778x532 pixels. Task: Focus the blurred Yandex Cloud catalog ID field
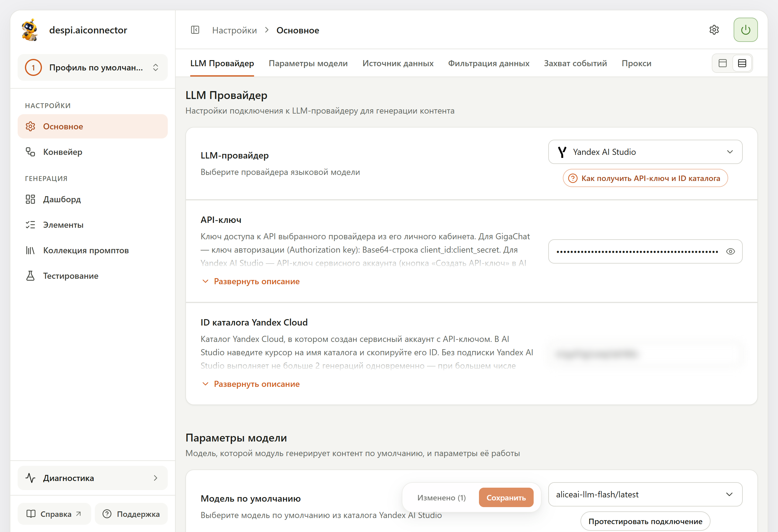645,354
